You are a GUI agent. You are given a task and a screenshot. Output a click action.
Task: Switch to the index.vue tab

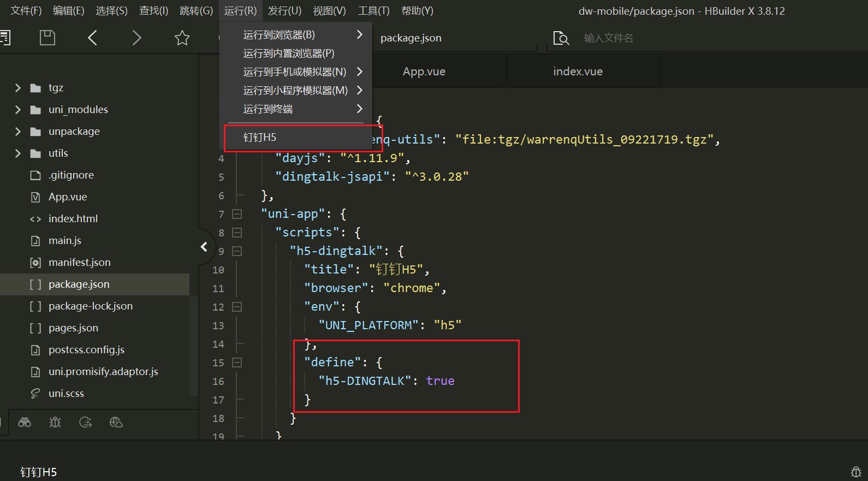tap(578, 72)
